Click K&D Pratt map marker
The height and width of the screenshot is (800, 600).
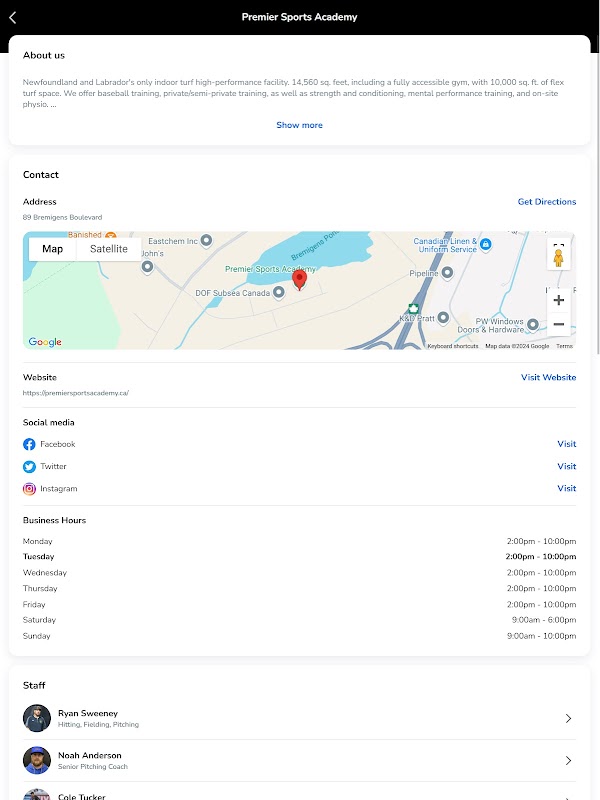click(443, 318)
